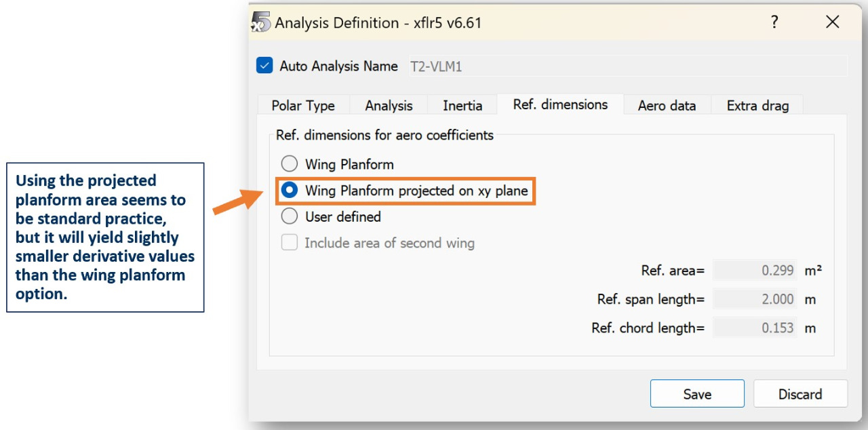This screenshot has height=430, width=868.
Task: Click the xflr5 application icon in title bar
Action: [261, 22]
